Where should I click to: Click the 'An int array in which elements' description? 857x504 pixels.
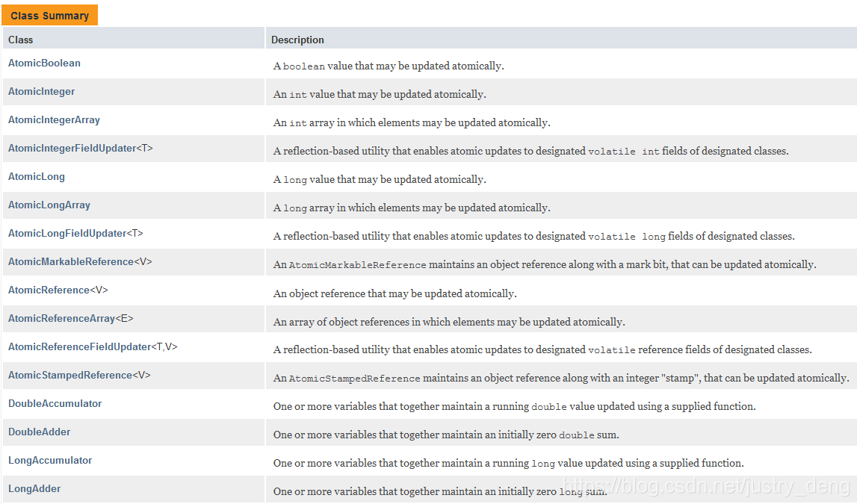click(x=412, y=123)
